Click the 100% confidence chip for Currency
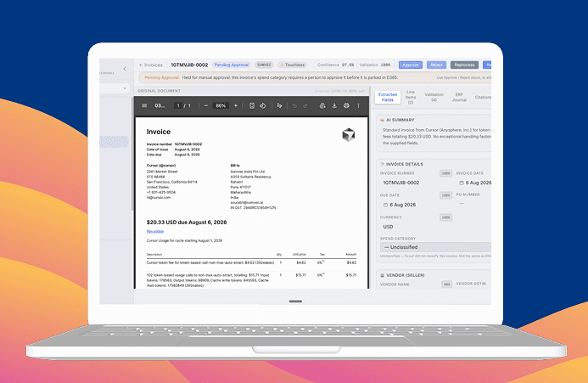 pos(445,217)
